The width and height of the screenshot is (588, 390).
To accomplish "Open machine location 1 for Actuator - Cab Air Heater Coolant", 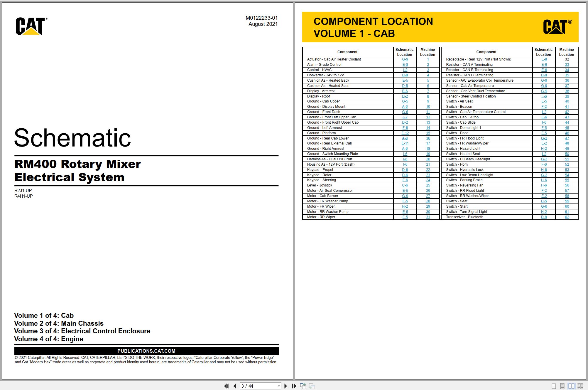I will (x=428, y=59).
